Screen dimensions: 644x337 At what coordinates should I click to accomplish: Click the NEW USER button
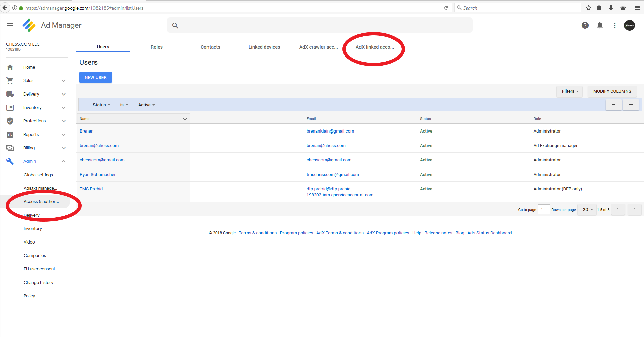pyautogui.click(x=96, y=77)
